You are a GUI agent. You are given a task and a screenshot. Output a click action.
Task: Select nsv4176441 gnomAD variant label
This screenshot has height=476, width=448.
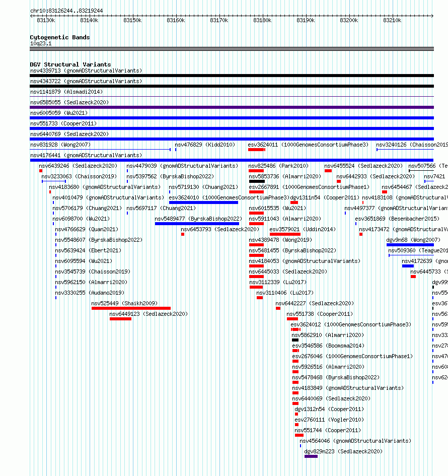coord(86,156)
